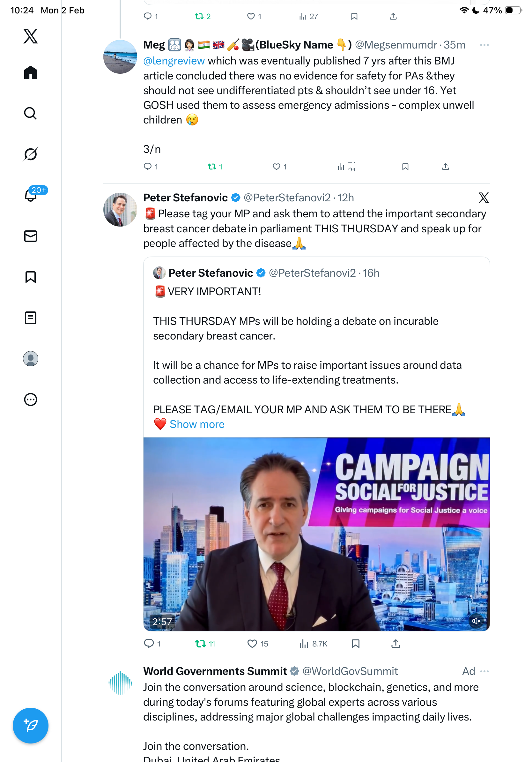Screen dimensions: 532x762
Task: Open more options on World Governments Summit ad
Action: pos(484,671)
